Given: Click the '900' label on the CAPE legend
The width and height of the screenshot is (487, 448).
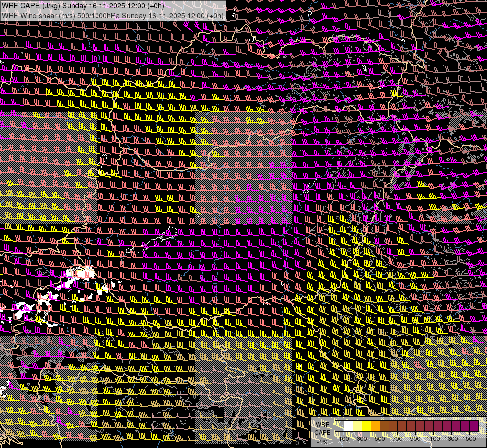Looking at the screenshot, I should (415, 439).
